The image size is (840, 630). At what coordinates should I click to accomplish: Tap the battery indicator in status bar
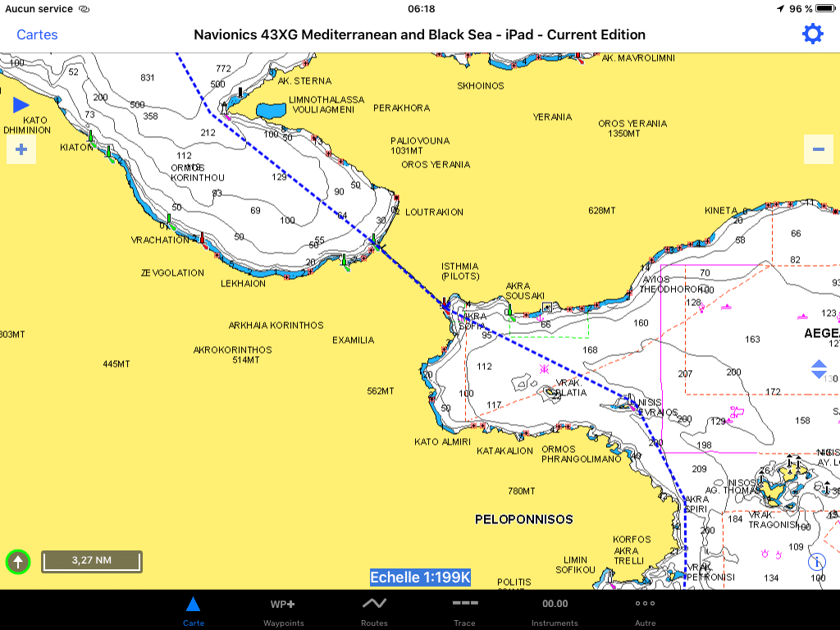click(x=825, y=8)
